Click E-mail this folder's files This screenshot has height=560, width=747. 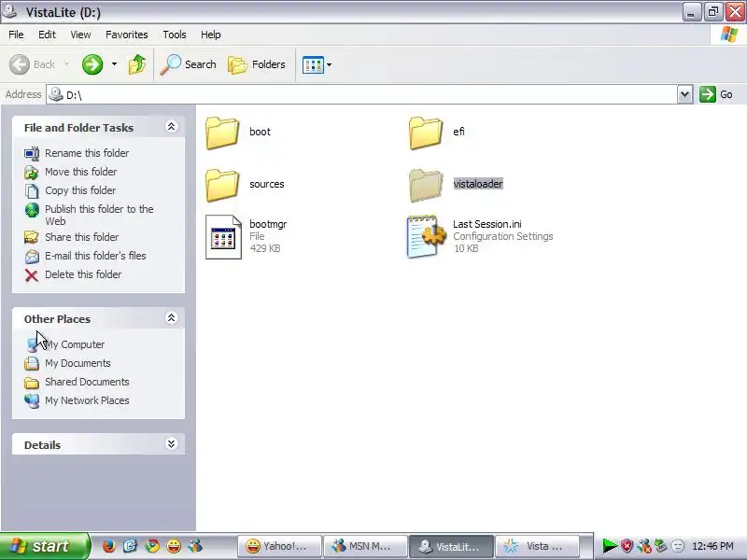tap(95, 256)
